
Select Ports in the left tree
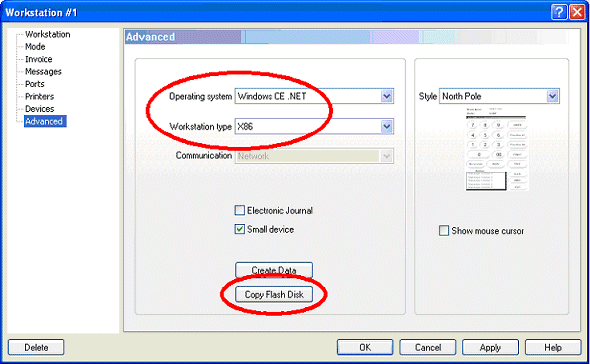click(35, 84)
